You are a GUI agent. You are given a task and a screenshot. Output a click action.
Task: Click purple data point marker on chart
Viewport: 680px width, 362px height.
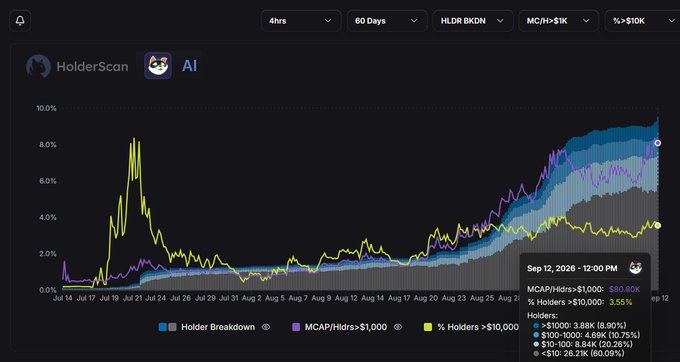[658, 143]
